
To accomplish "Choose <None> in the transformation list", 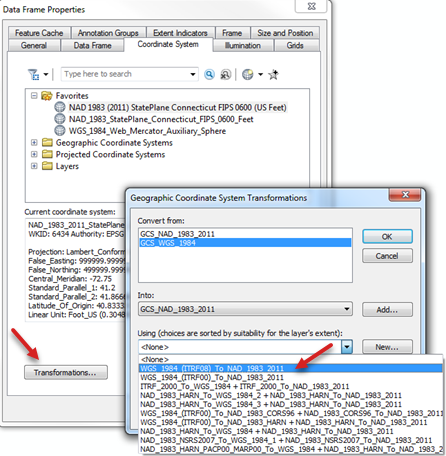I will pos(291,359).
